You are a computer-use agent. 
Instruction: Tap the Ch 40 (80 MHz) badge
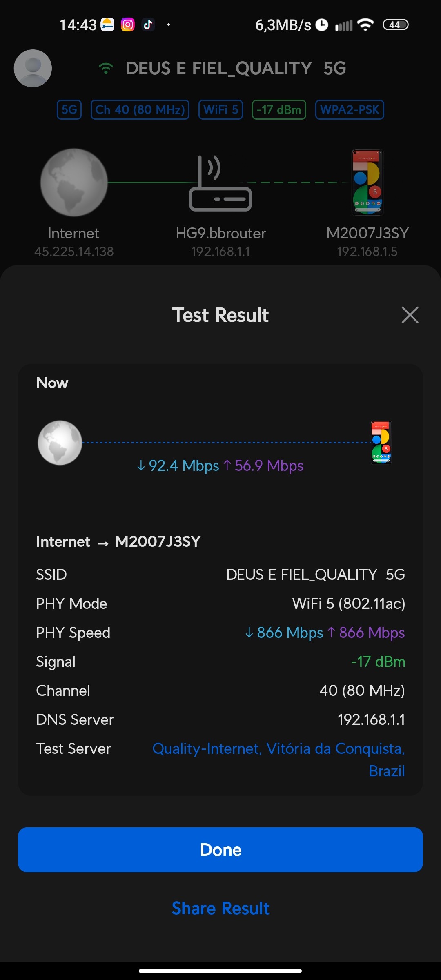140,109
